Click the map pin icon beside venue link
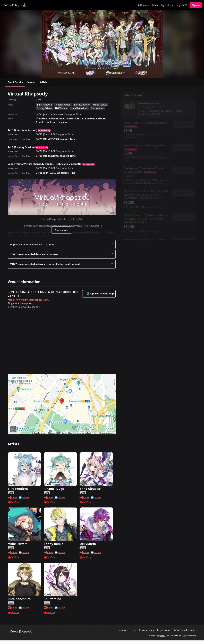The image size is (204, 644). (37, 119)
